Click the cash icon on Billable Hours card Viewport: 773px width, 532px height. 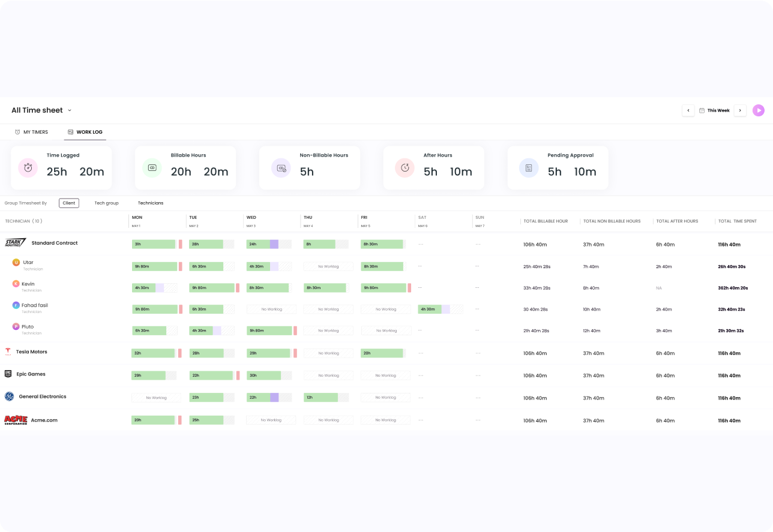(152, 168)
